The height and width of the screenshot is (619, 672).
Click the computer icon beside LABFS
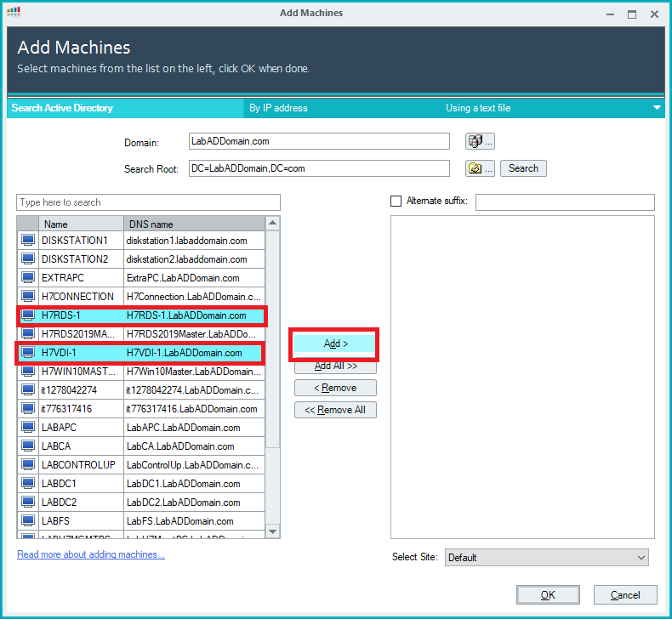(28, 521)
